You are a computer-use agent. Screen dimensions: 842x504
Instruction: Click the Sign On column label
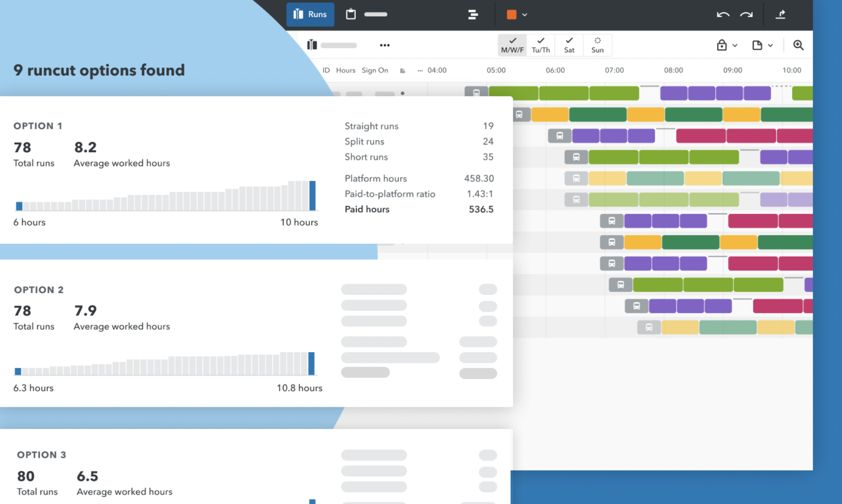click(x=375, y=70)
